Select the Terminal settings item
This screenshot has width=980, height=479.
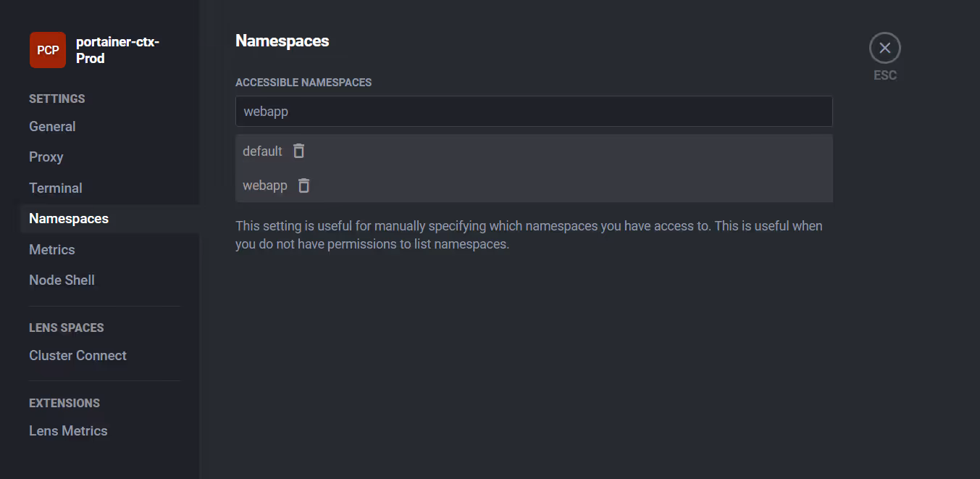pos(56,188)
